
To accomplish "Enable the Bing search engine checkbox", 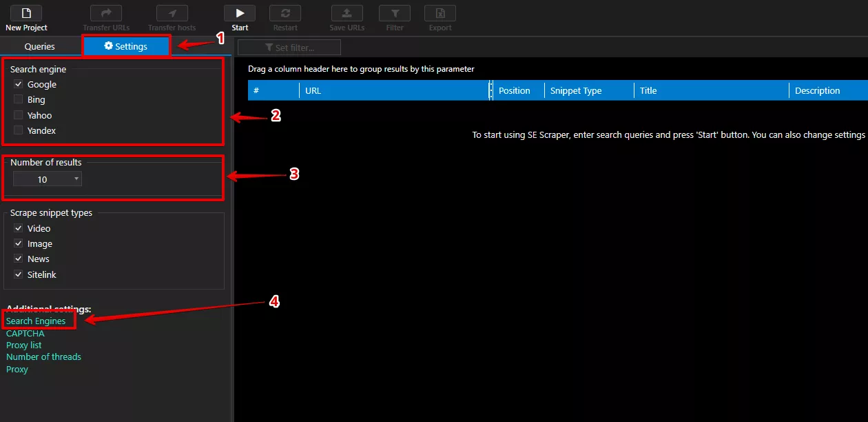I will click(19, 100).
